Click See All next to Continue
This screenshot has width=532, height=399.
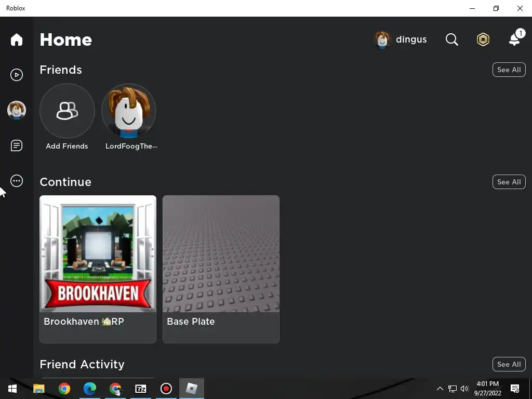click(x=509, y=182)
